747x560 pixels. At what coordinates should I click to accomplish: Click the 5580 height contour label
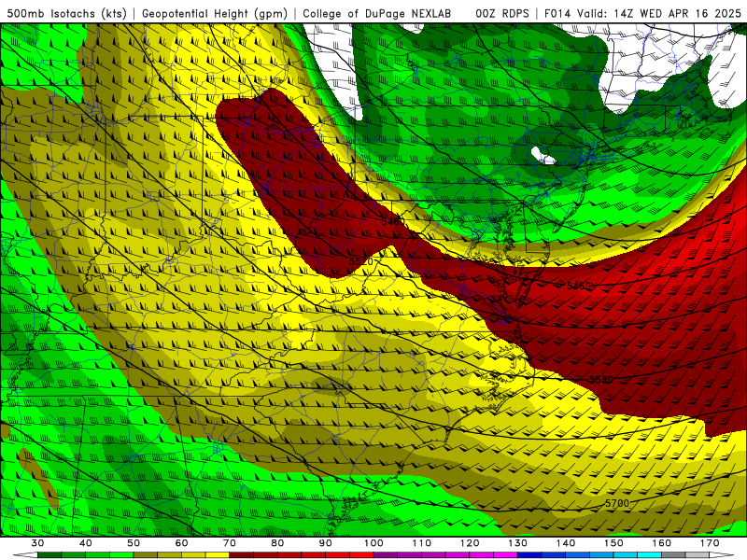click(601, 380)
